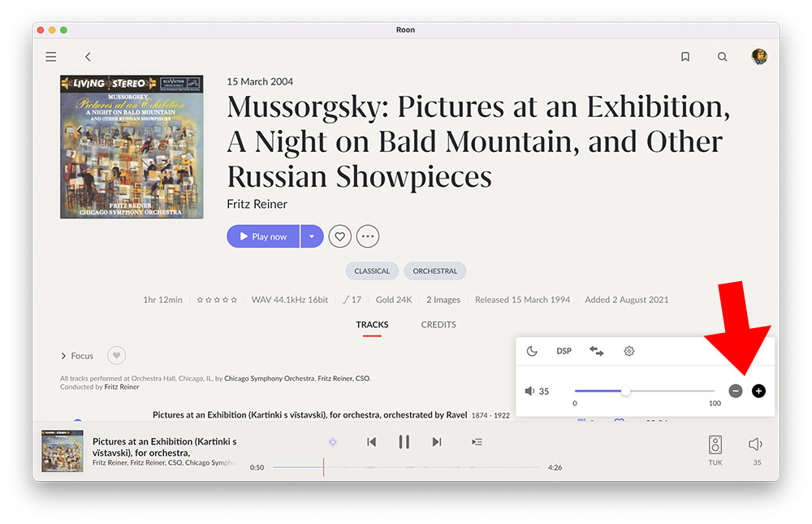Toggle the album favorite heart
The width and height of the screenshot is (812, 524).
339,236
